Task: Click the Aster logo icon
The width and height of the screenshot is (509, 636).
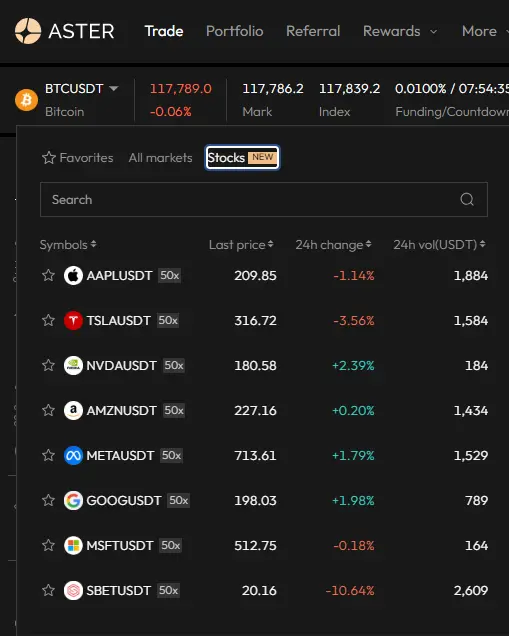Action: [x=28, y=31]
